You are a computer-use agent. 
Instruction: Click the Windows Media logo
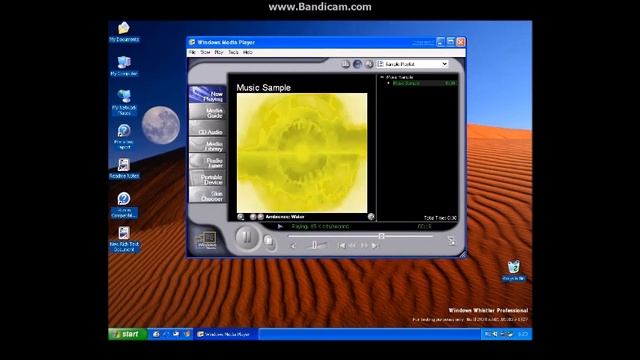tap(206, 240)
